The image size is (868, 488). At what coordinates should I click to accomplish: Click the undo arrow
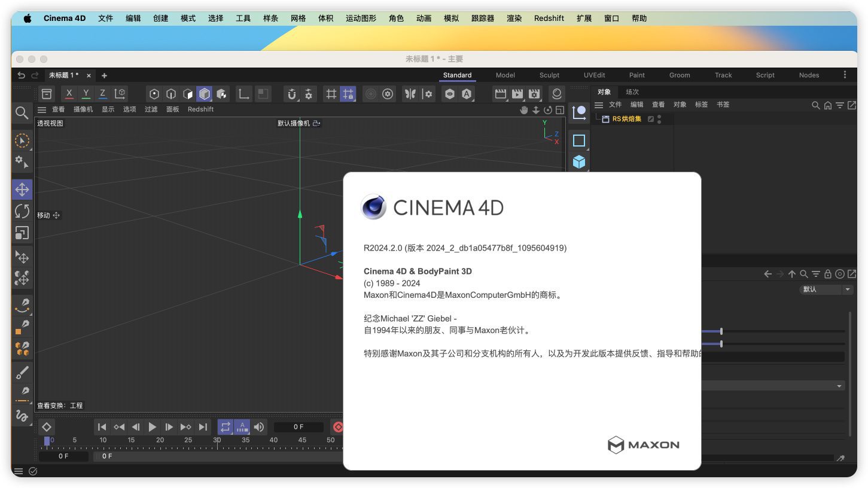[x=22, y=75]
